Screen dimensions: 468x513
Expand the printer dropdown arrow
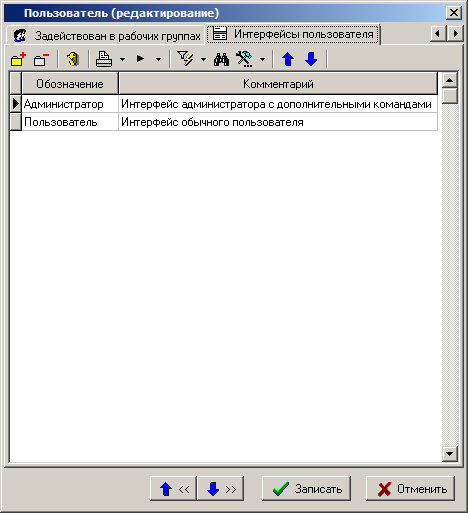pyautogui.click(x=122, y=60)
